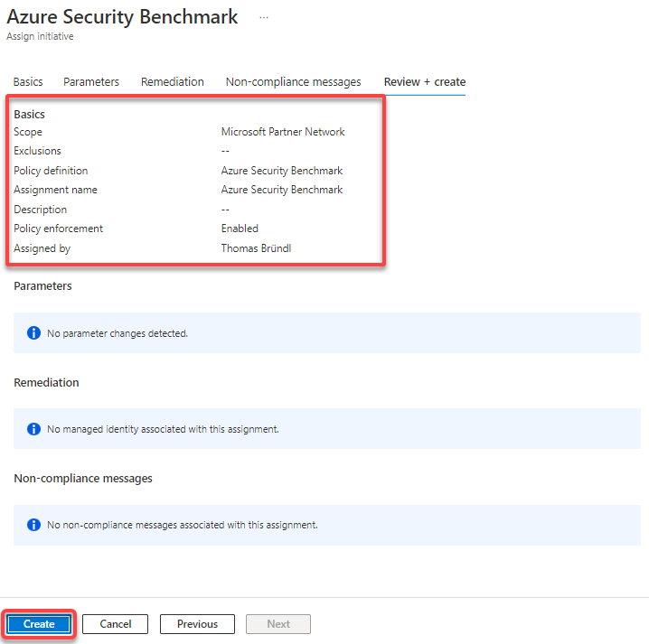Screen dimensions: 649x644
Task: Click the 'Assignment name' label
Action: pos(55,190)
